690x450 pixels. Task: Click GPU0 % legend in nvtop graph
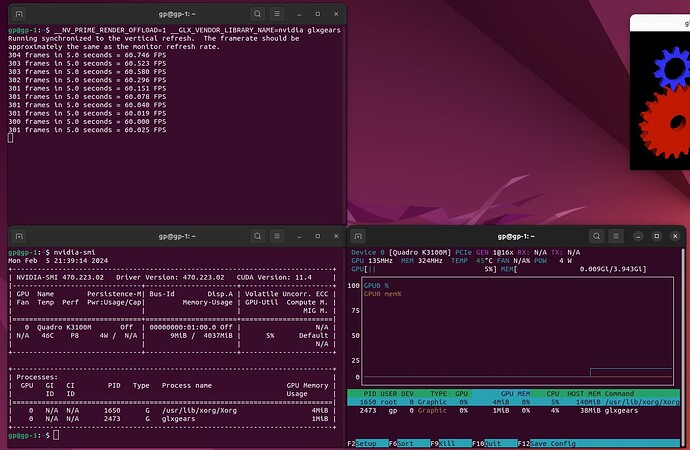pyautogui.click(x=376, y=285)
